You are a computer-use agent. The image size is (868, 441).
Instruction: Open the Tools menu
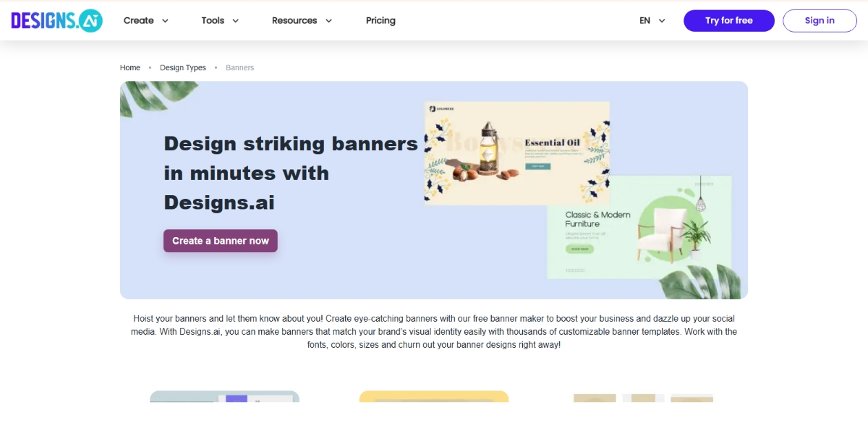click(x=220, y=20)
